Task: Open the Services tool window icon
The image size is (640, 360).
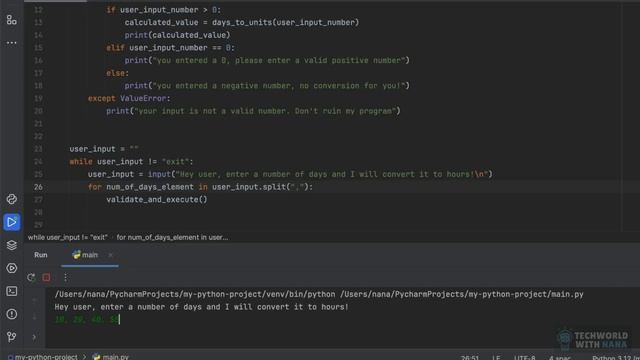Action: (x=11, y=268)
